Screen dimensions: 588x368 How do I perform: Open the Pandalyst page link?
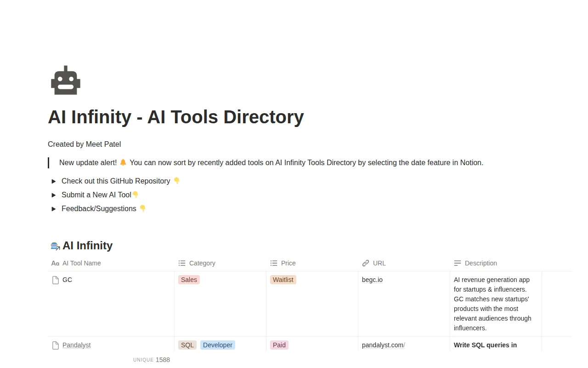(76, 345)
